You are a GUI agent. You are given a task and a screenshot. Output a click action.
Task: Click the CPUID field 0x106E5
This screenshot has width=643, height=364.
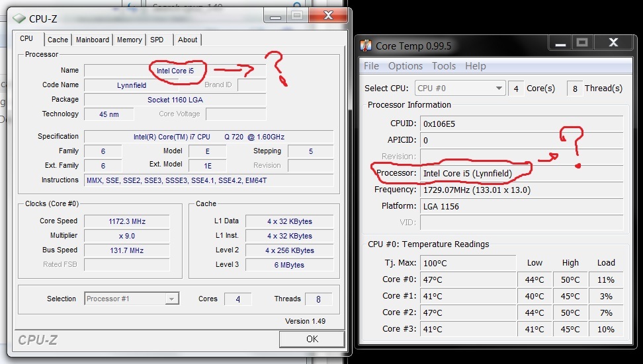522,124
